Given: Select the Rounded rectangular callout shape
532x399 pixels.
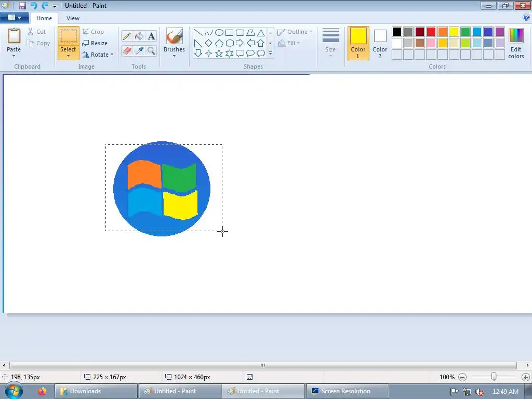Looking at the screenshot, I should pos(240,54).
